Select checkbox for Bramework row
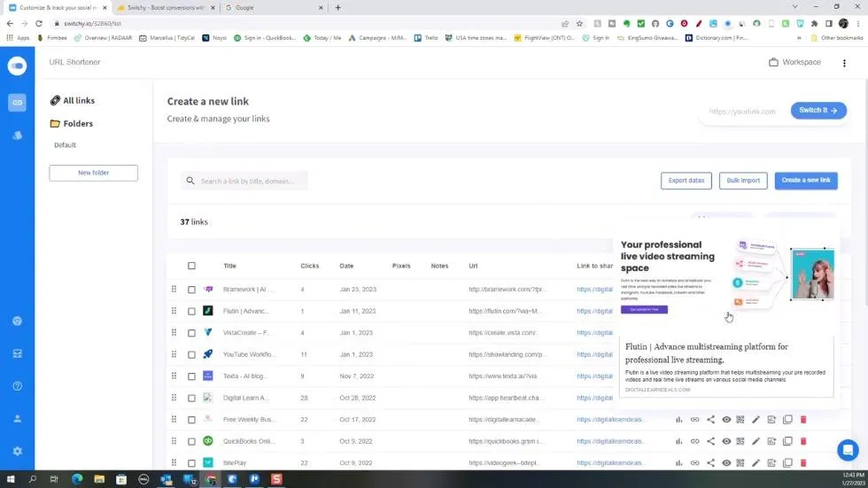868x488 pixels. click(x=191, y=290)
